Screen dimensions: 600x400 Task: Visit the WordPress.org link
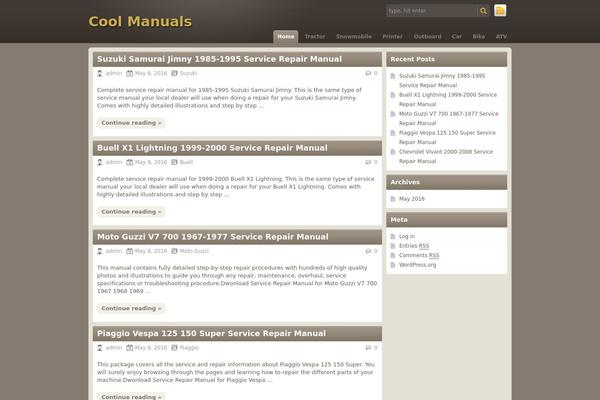pos(417,265)
